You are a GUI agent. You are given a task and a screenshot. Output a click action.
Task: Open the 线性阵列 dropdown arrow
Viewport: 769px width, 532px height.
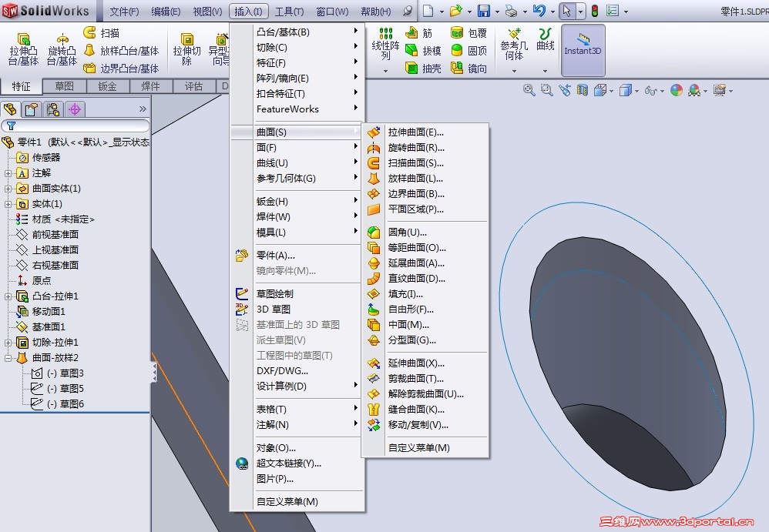pyautogui.click(x=385, y=72)
